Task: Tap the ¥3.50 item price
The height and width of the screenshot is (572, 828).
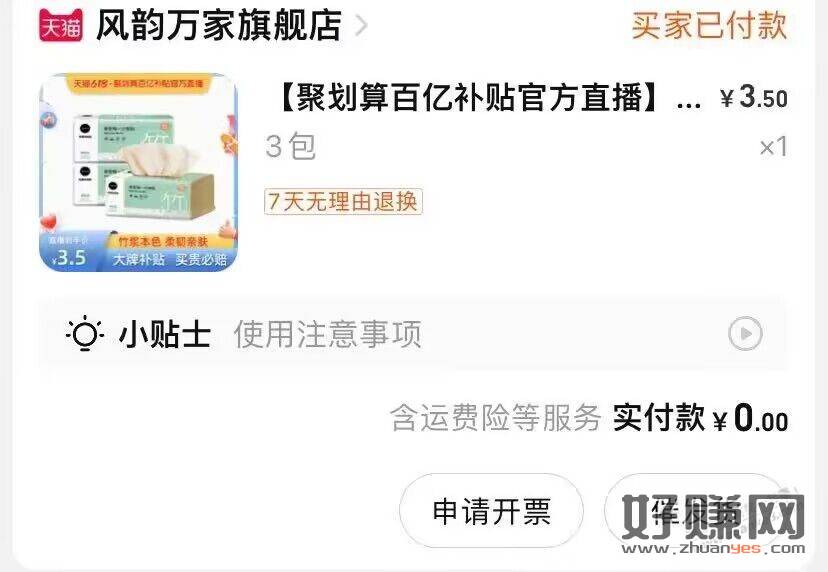Action: pos(754,98)
